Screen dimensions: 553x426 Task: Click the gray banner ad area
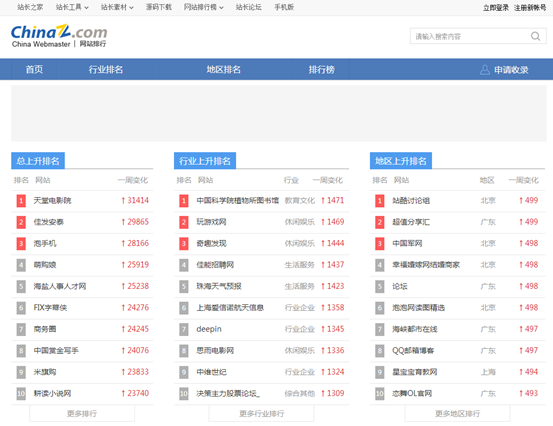coord(279,113)
